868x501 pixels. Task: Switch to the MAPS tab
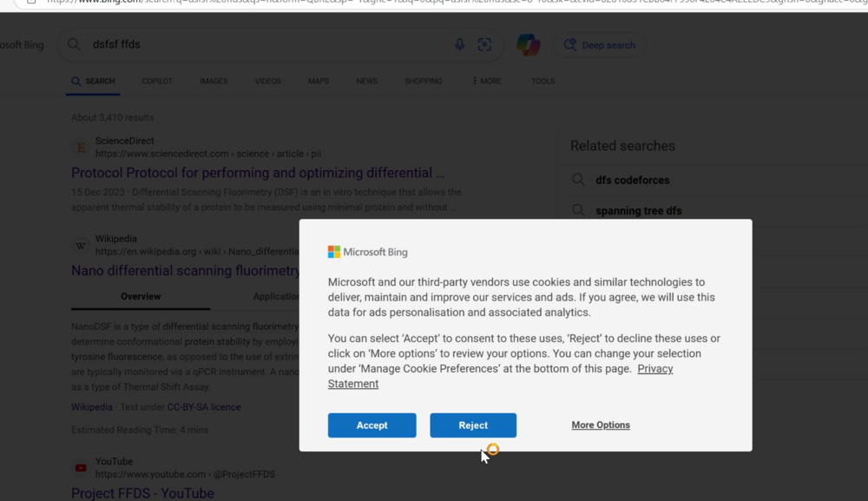point(319,81)
